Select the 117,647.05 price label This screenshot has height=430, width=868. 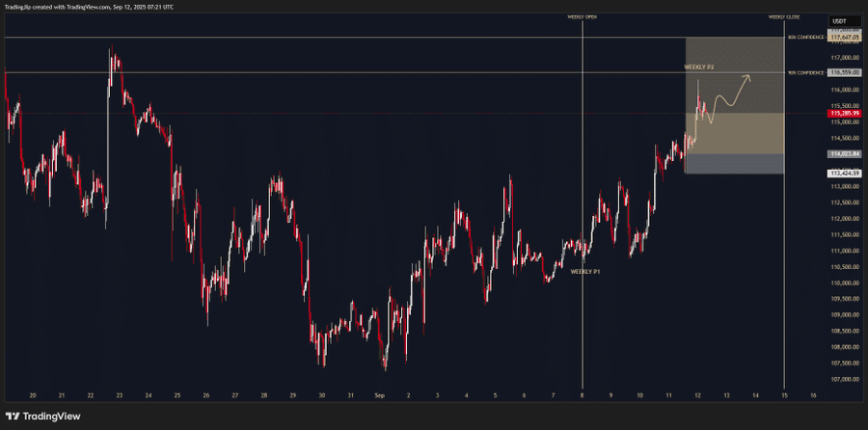tap(843, 38)
